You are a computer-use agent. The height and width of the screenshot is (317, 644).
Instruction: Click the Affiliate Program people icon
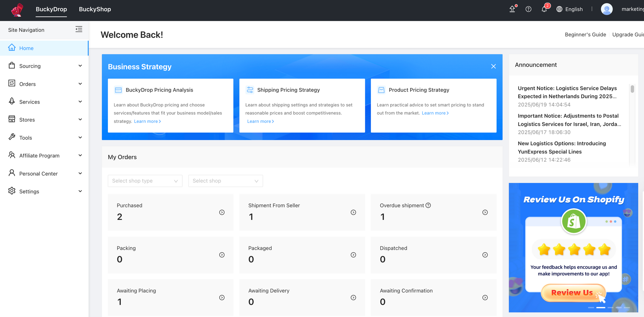[x=12, y=155]
